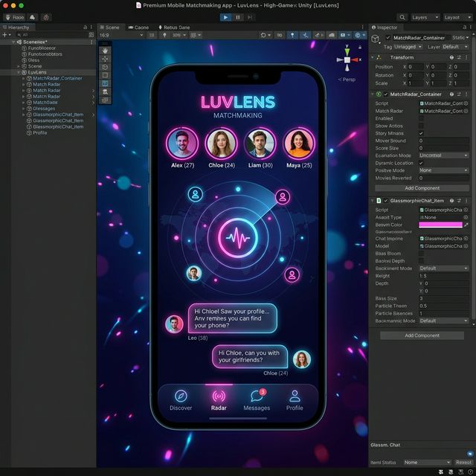Uncheck the Dyramic Location checkbox
The width and height of the screenshot is (476, 476).
click(421, 163)
